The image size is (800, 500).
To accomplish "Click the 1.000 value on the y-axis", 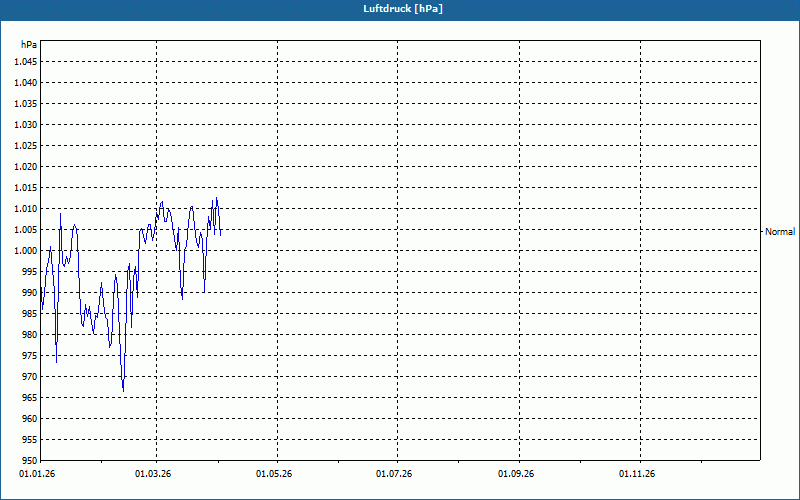I will pos(25,251).
